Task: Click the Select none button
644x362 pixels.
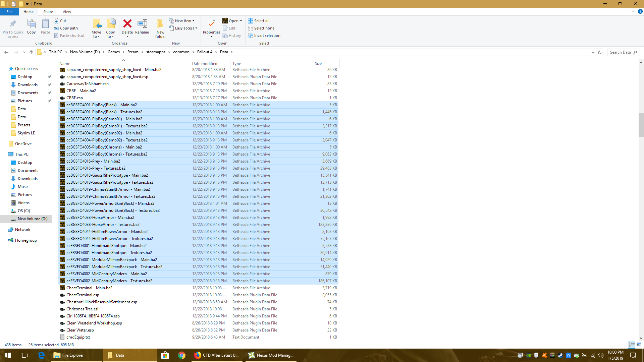Action: click(261, 28)
